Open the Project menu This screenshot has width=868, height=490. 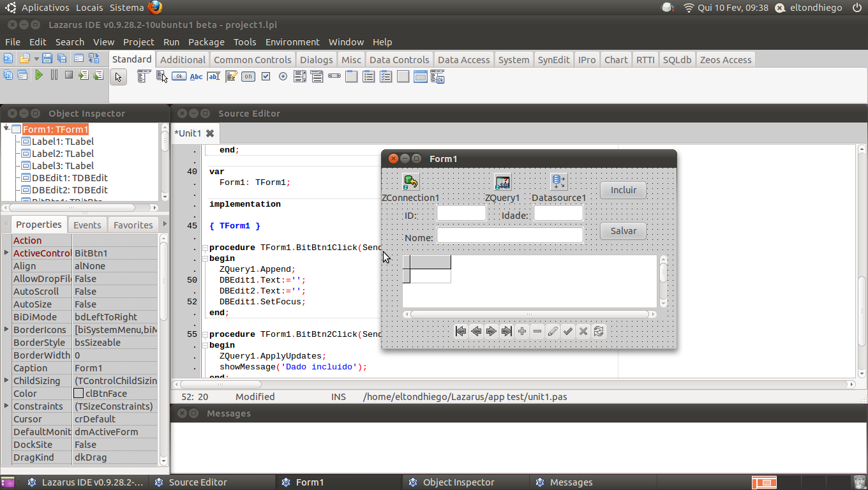point(137,42)
